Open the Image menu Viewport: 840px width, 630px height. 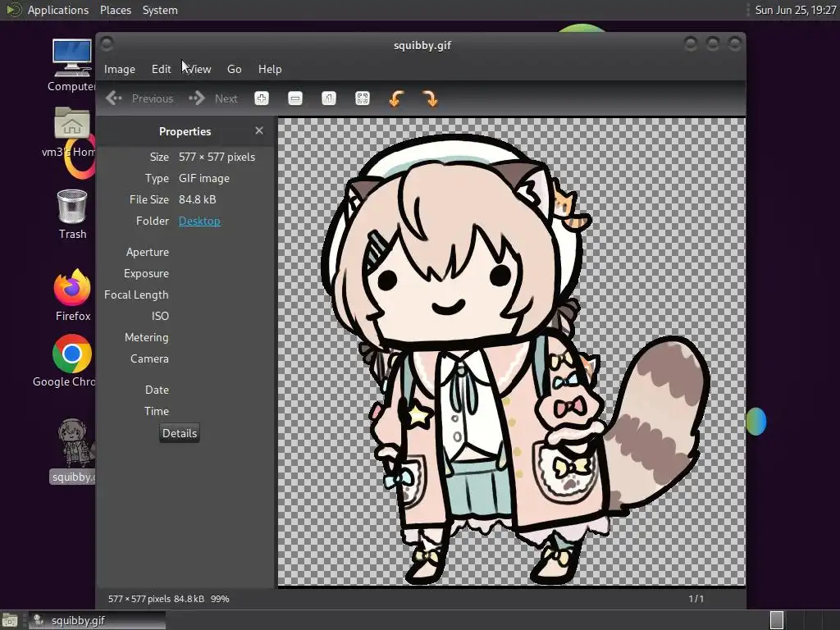click(120, 69)
